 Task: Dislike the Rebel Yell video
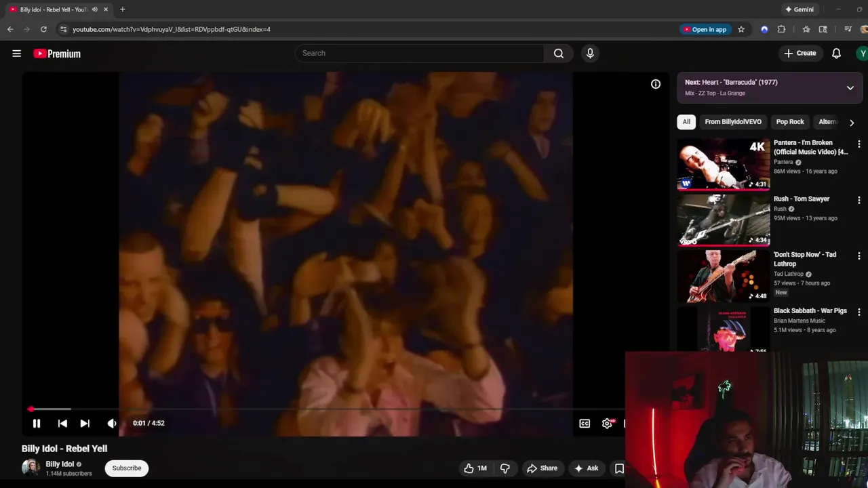click(x=505, y=468)
